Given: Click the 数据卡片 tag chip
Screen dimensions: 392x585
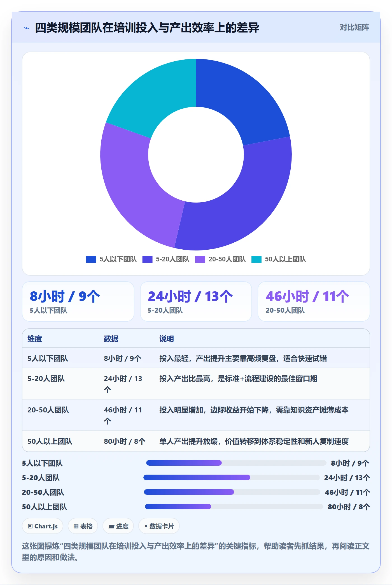Looking at the screenshot, I should 159,526.
